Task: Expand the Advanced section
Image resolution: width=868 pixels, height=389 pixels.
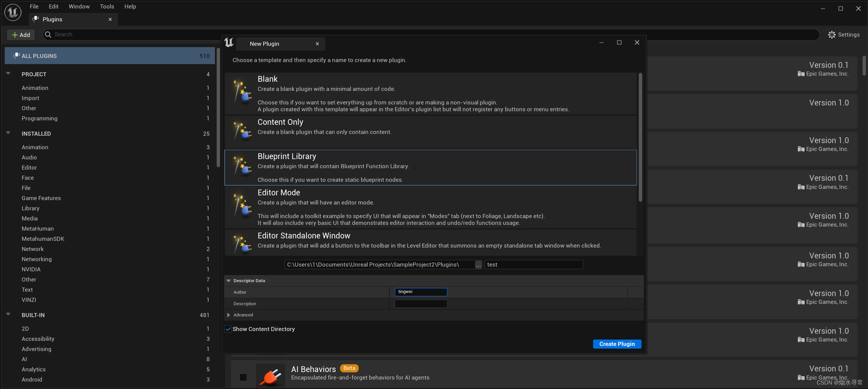Action: point(229,315)
